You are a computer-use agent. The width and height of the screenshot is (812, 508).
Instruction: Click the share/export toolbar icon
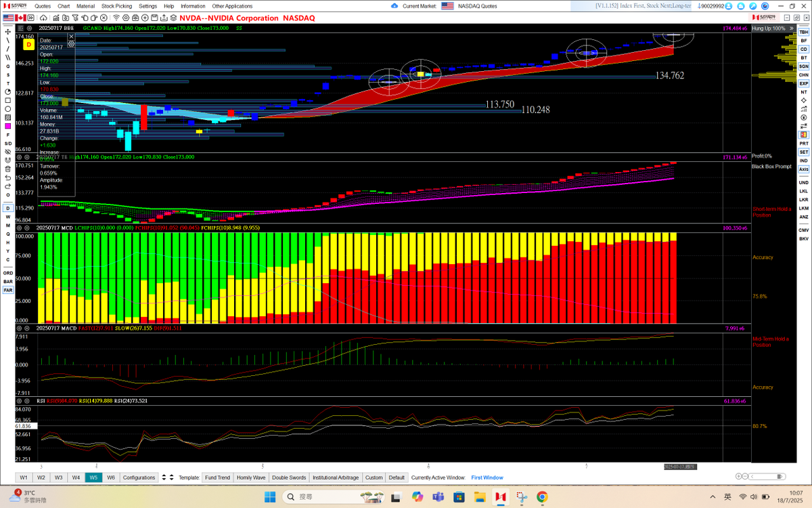coord(164,18)
